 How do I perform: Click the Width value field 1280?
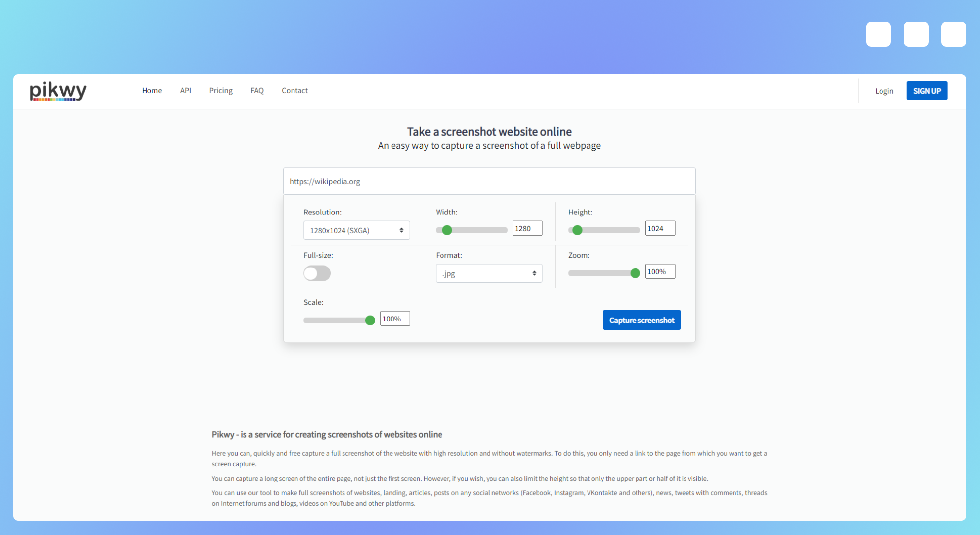(527, 228)
